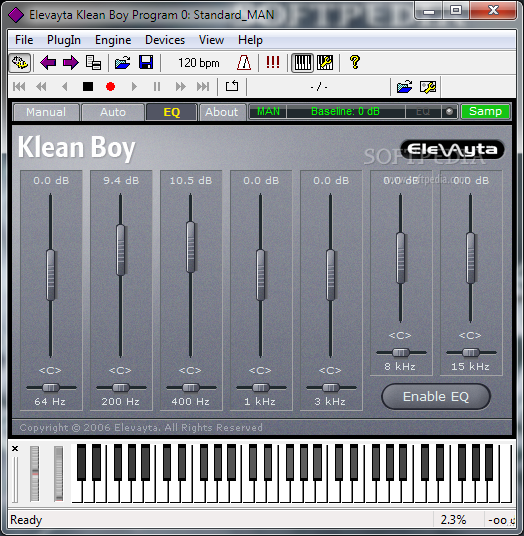Open the File menu

[24, 40]
